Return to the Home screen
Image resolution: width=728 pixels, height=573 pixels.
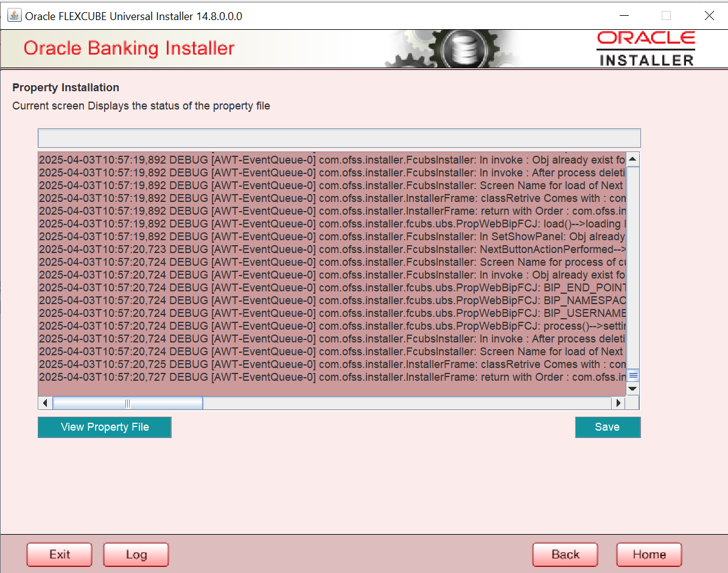coord(649,554)
